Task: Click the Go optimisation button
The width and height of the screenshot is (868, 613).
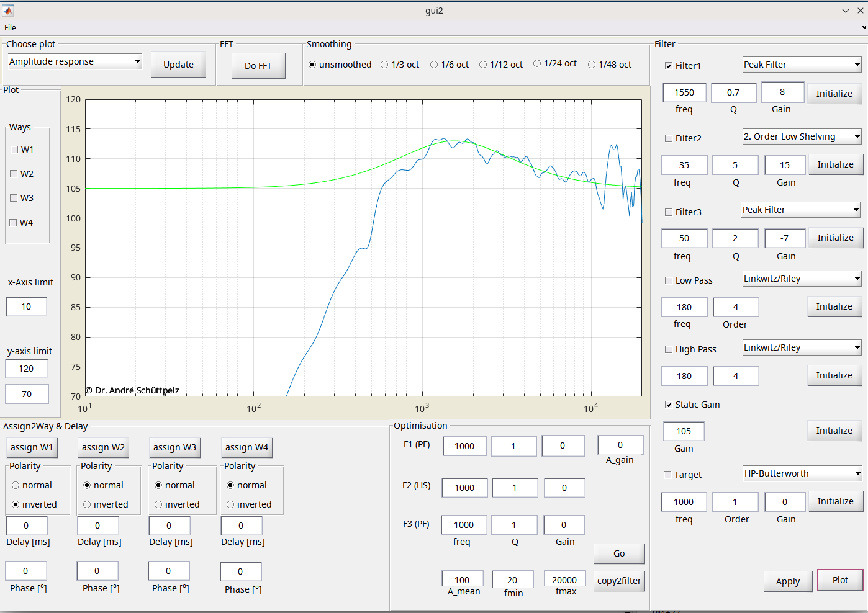Action: click(619, 553)
